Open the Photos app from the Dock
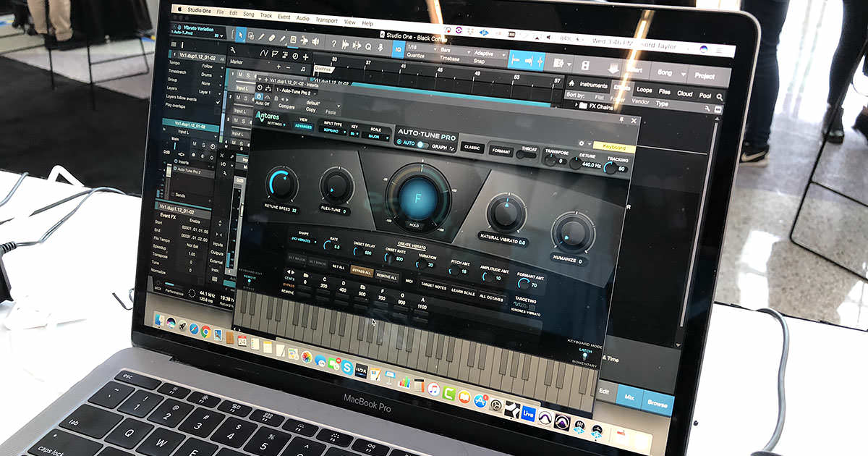Viewport: 868px width, 456px height. tap(307, 358)
